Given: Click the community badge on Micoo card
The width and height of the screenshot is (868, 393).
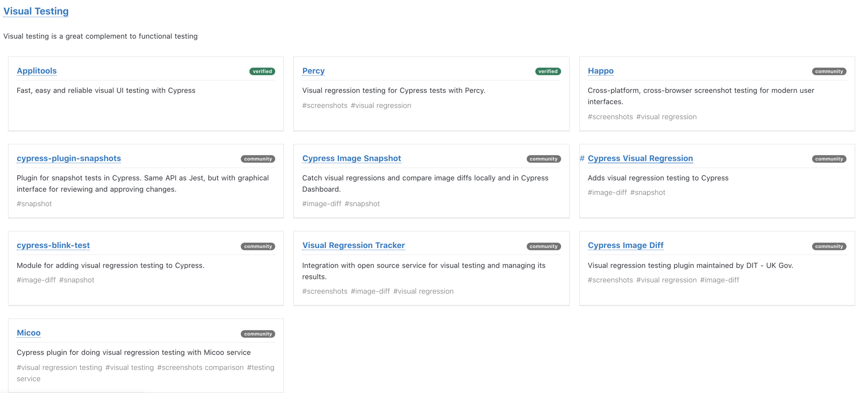Looking at the screenshot, I should (x=258, y=334).
